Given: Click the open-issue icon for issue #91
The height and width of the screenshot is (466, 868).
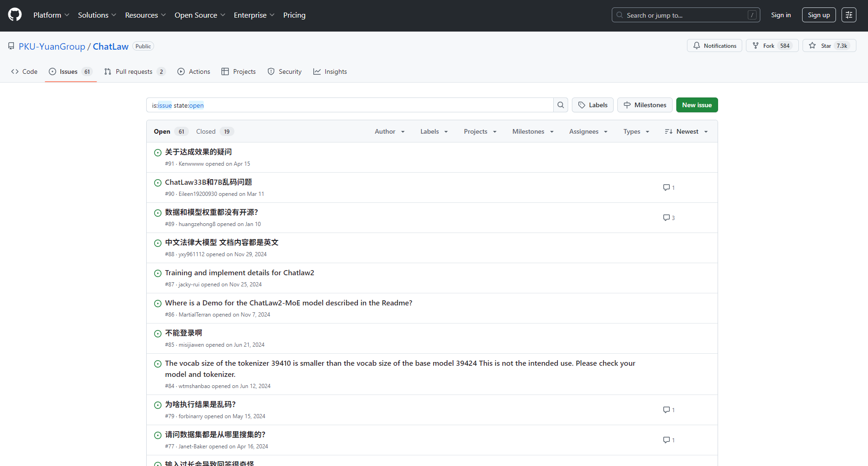Looking at the screenshot, I should coord(158,153).
